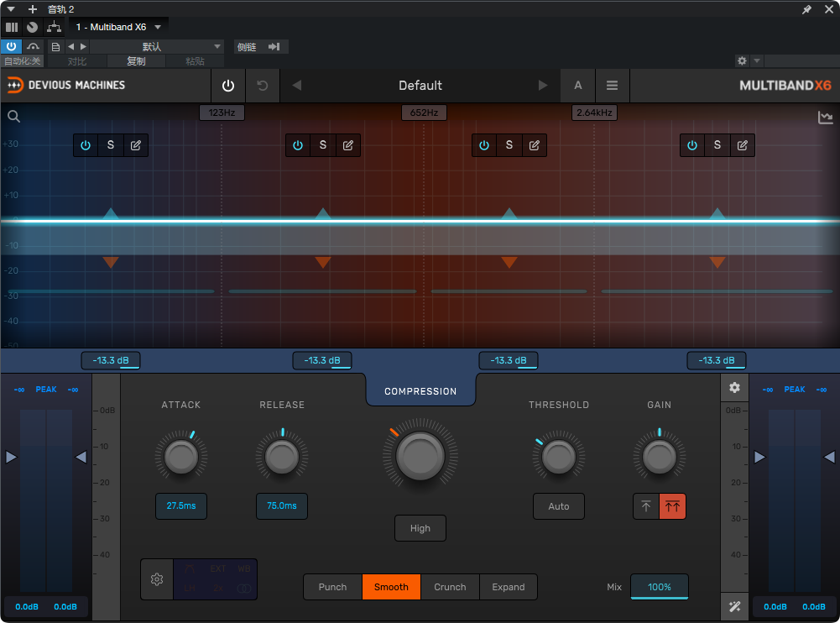Edit the first band with pencil icon
This screenshot has width=840, height=623.
136,145
